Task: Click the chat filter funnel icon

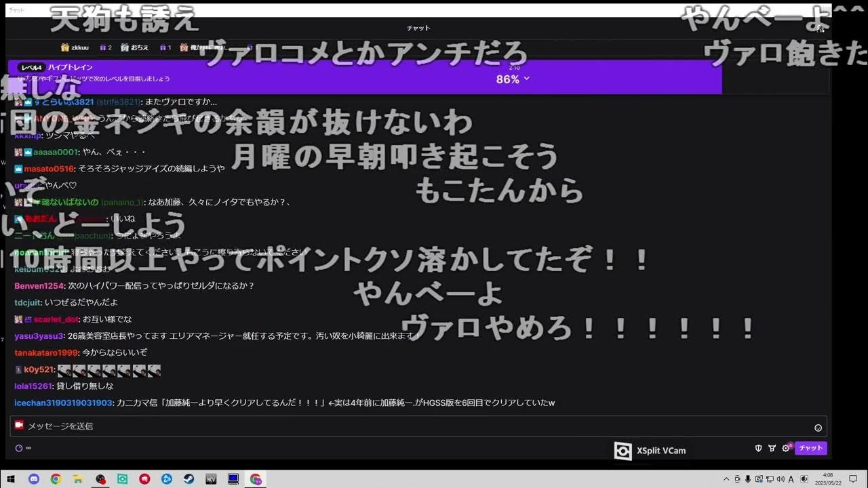Action: 772,448
